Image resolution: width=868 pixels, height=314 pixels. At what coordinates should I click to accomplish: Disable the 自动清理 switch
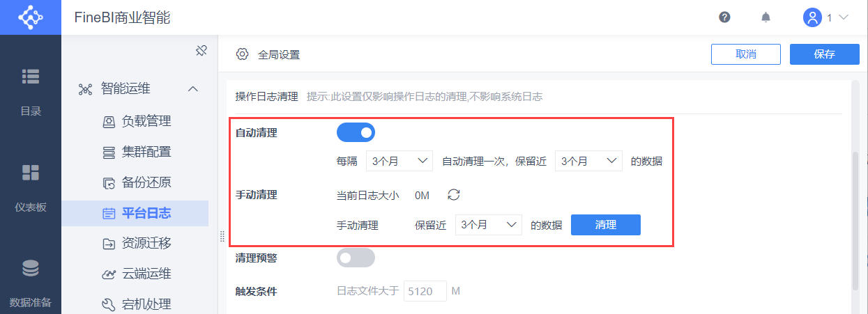pyautogui.click(x=356, y=132)
